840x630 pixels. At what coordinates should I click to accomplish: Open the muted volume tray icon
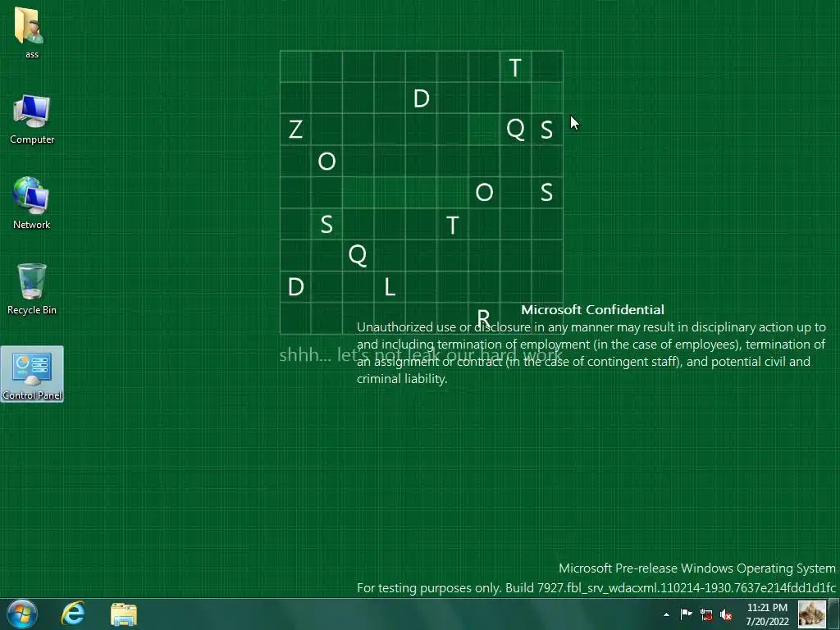pos(726,614)
